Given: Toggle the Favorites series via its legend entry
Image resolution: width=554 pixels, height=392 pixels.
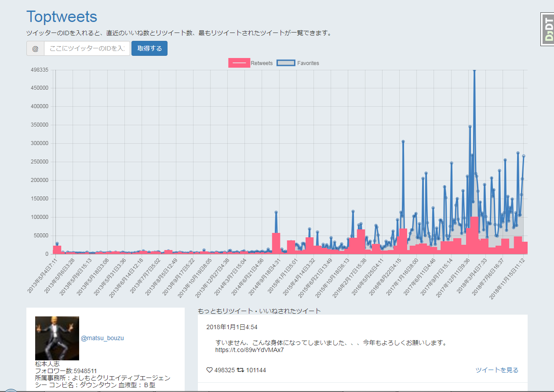Looking at the screenshot, I should pyautogui.click(x=308, y=63).
